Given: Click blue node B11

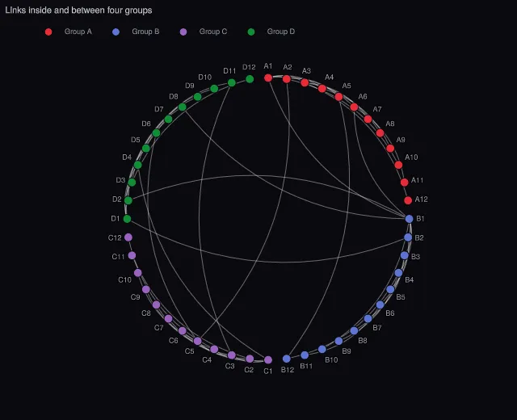Looking at the screenshot, I should tap(305, 355).
